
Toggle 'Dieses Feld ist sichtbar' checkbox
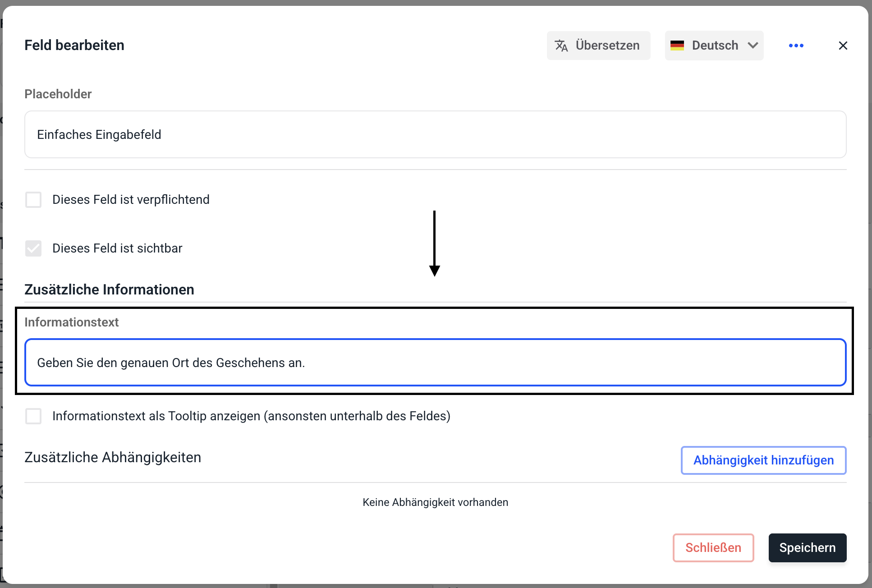coord(33,248)
